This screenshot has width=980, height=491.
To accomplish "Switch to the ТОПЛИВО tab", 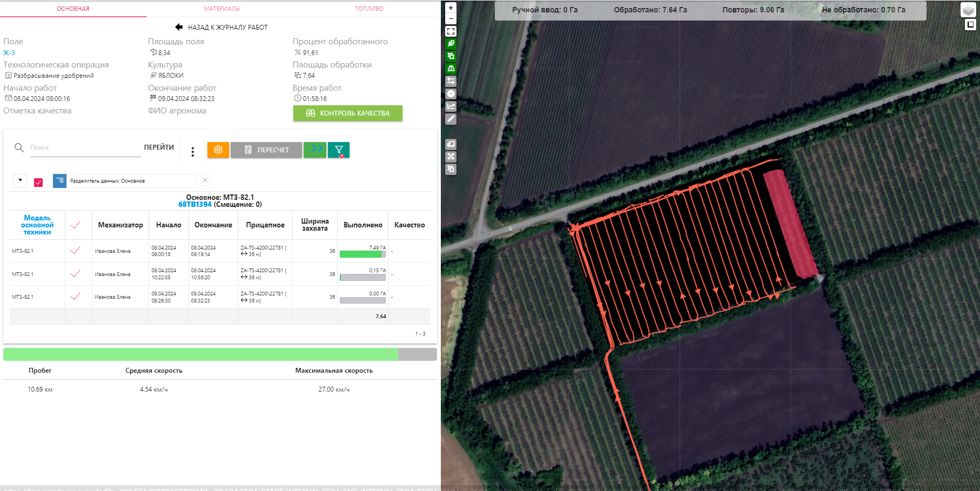I will 369,9.
